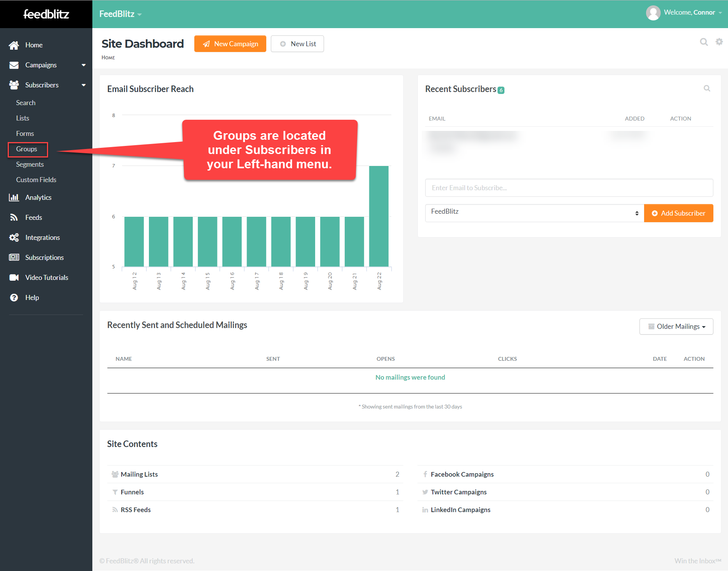Click the New List button
The height and width of the screenshot is (571, 728).
tap(297, 44)
